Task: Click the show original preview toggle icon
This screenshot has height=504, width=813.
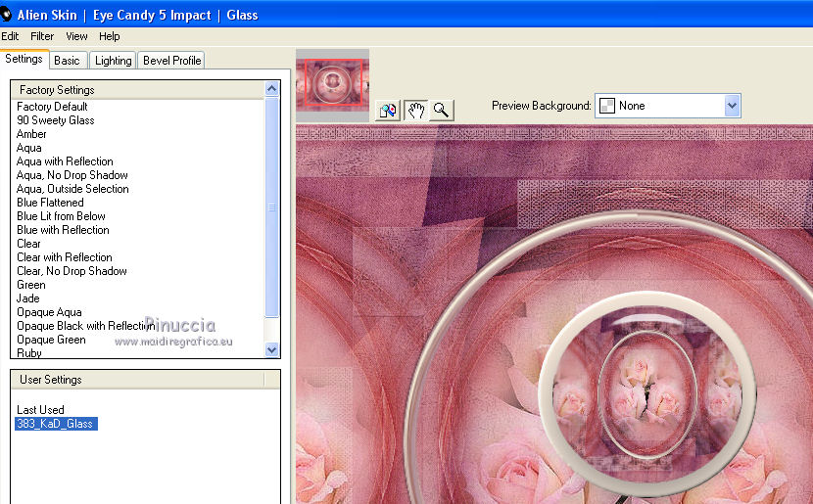Action: [388, 110]
